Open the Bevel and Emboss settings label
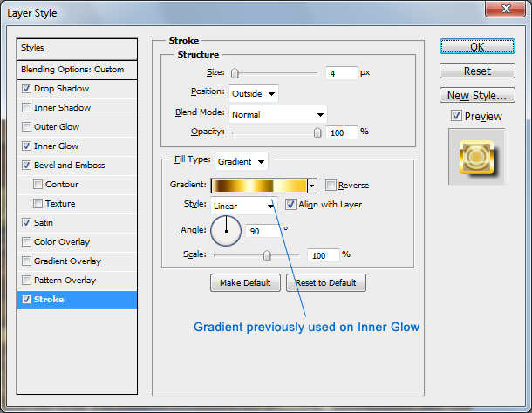The image size is (532, 413). (70, 166)
